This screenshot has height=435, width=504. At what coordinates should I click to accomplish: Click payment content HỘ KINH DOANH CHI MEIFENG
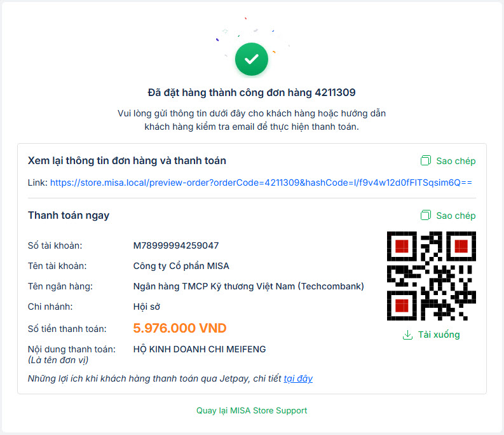[x=200, y=349]
